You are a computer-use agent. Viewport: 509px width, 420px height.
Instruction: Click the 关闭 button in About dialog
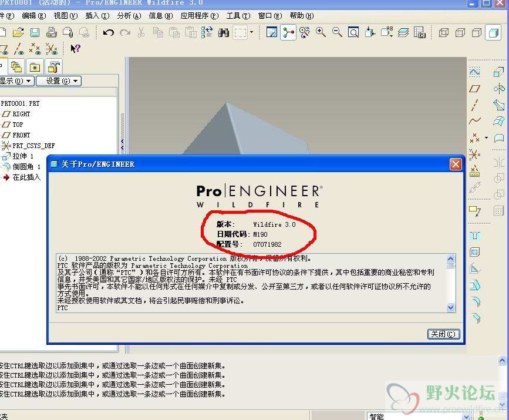[x=443, y=334]
